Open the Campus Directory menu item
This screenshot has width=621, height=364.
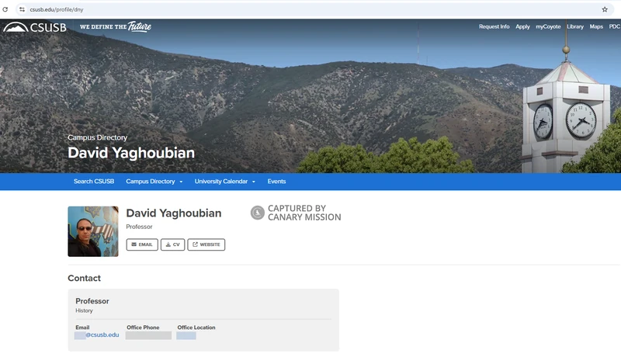150,182
